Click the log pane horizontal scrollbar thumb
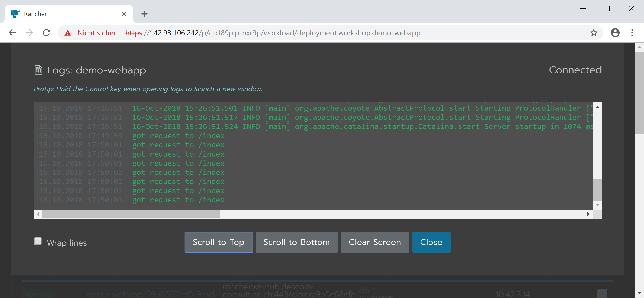This screenshot has width=644, height=298. (131, 214)
